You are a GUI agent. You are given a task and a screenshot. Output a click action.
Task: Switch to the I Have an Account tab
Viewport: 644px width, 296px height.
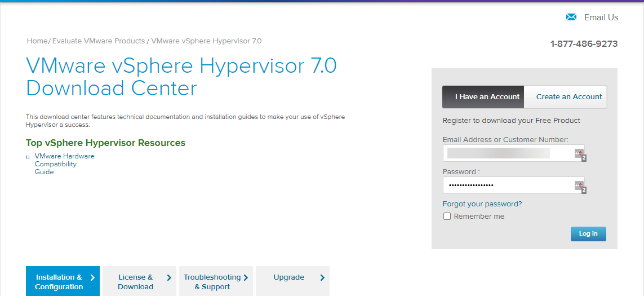click(483, 97)
